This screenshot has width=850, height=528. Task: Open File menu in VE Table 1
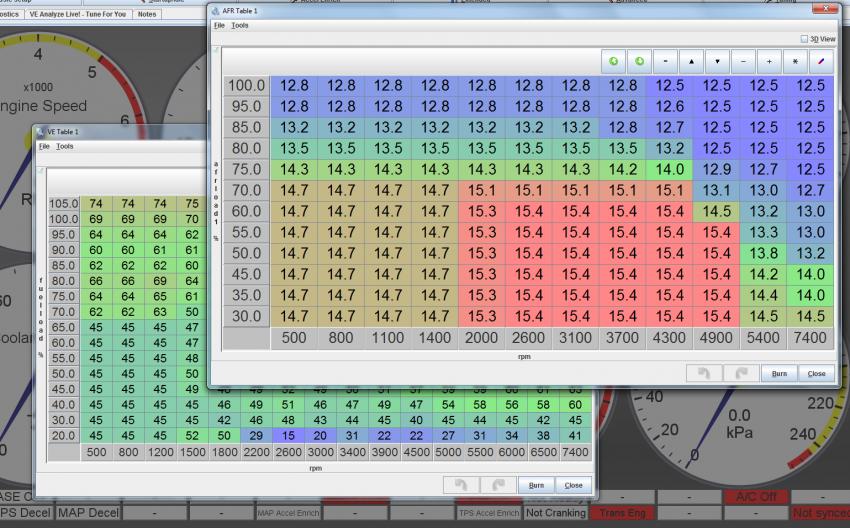pos(43,146)
